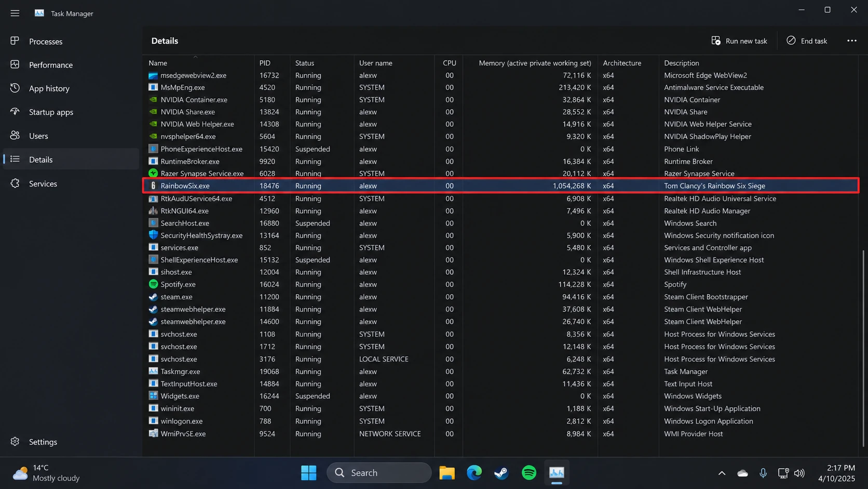The height and width of the screenshot is (489, 868).
Task: Open the weather widget showing 14°C
Action: (x=47, y=473)
